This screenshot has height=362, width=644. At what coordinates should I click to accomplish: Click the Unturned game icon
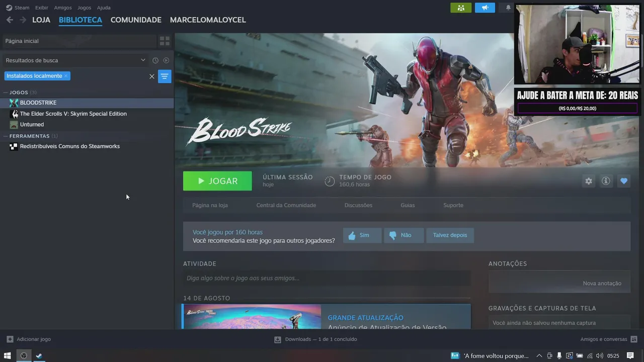point(14,125)
